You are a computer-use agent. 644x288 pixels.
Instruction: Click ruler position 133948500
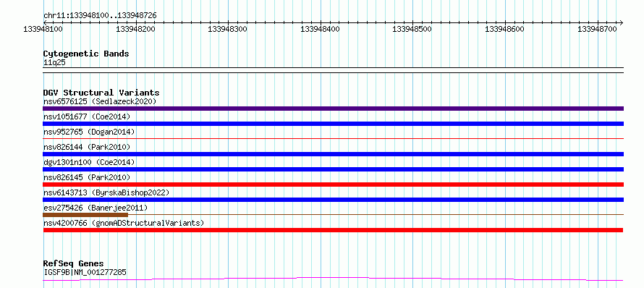pos(412,29)
